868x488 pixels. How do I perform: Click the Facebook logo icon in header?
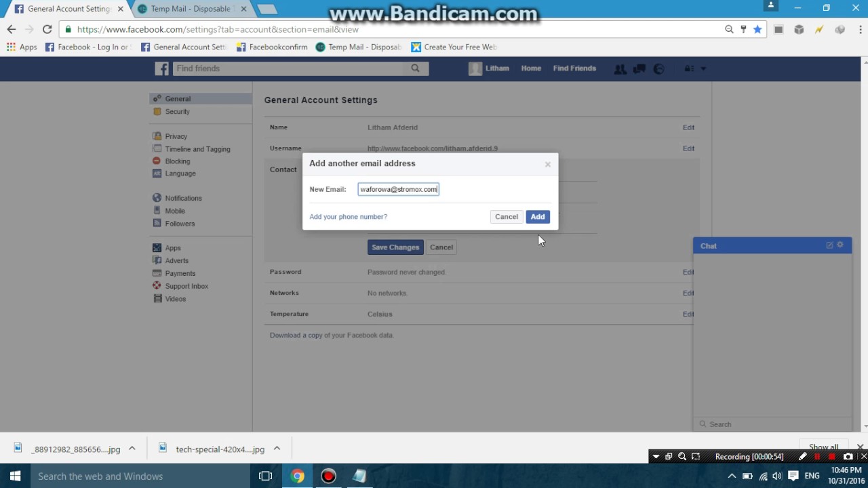pyautogui.click(x=161, y=68)
